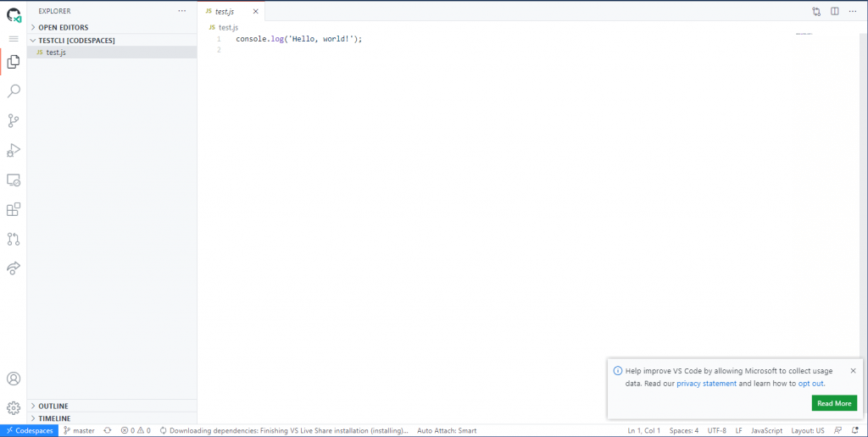Open the Search magnifier view

pos(14,91)
